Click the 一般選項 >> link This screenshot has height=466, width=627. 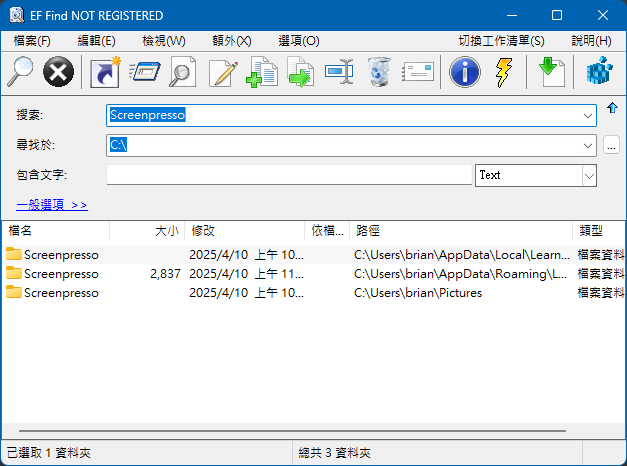pyautogui.click(x=52, y=205)
